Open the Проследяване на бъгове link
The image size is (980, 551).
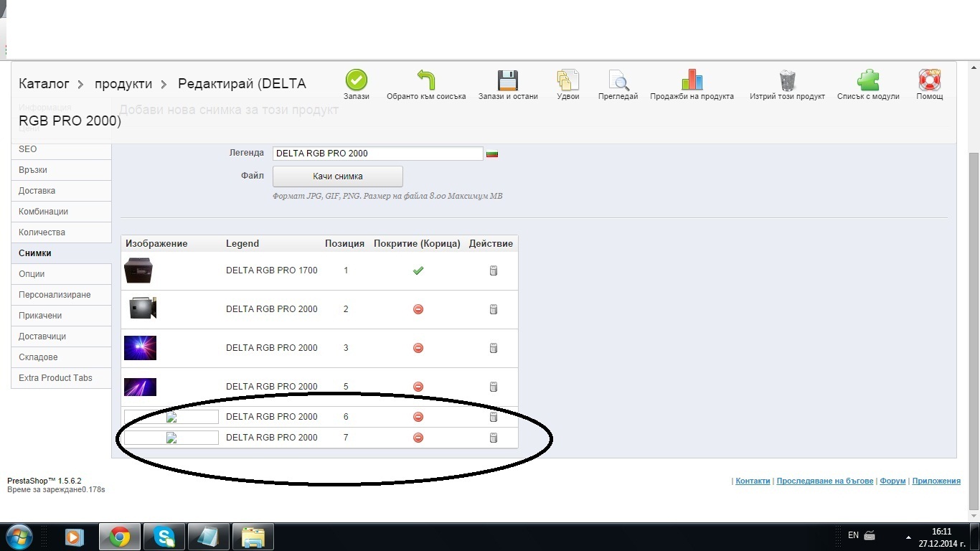(825, 481)
